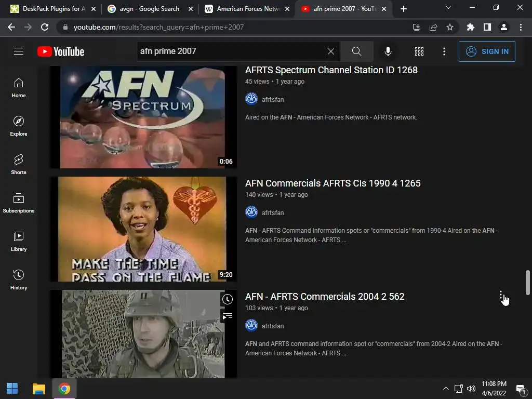Go to Home in the sidebar

pyautogui.click(x=19, y=88)
